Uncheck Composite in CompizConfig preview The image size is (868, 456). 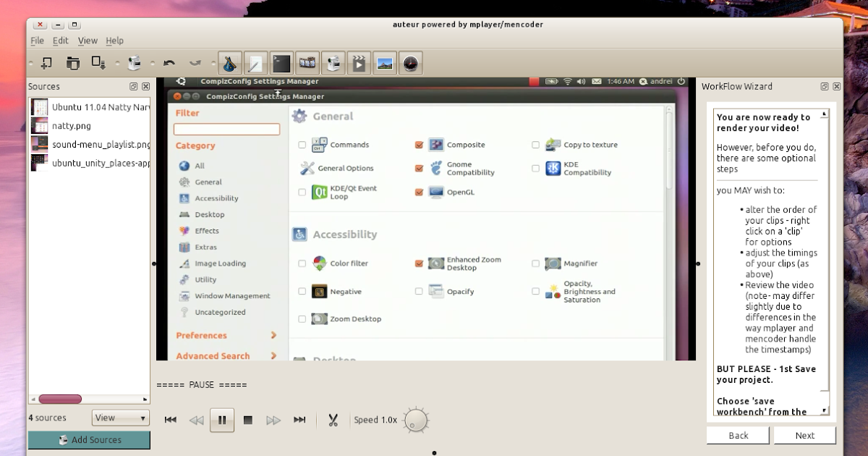[x=419, y=145]
